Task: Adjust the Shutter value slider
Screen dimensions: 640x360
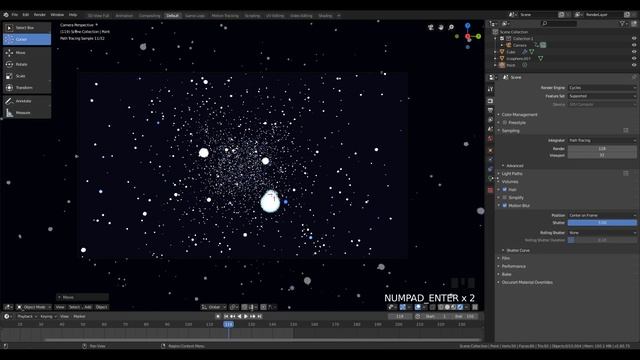Action: pos(602,223)
